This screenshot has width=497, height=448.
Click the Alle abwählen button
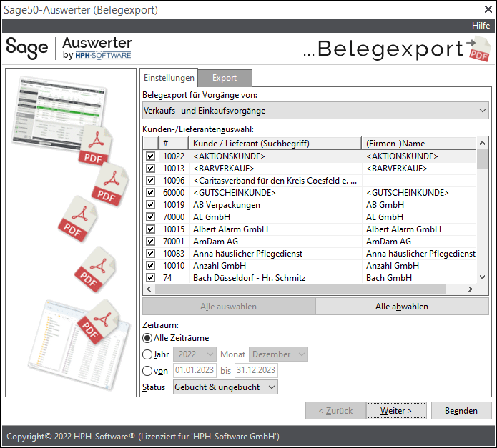(402, 306)
